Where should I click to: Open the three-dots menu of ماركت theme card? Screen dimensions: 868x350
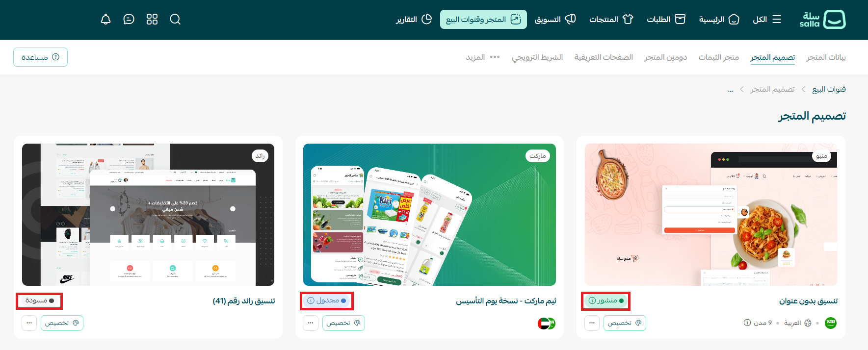[x=311, y=323]
